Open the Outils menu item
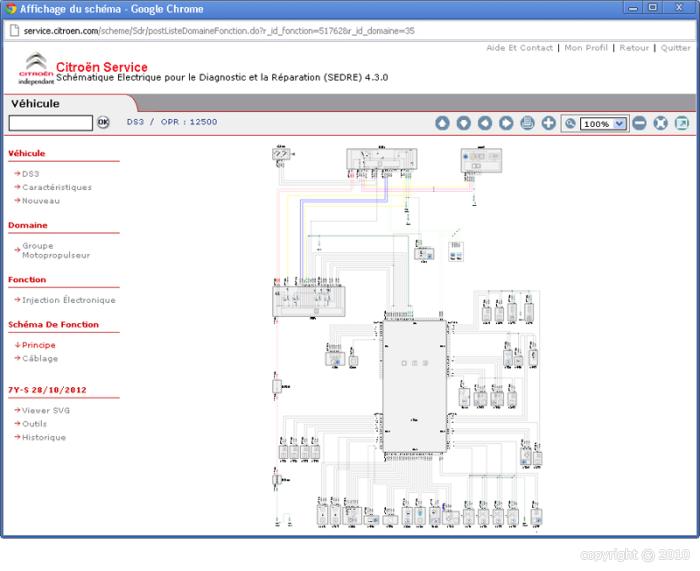The height and width of the screenshot is (571, 700). pyautogui.click(x=34, y=424)
